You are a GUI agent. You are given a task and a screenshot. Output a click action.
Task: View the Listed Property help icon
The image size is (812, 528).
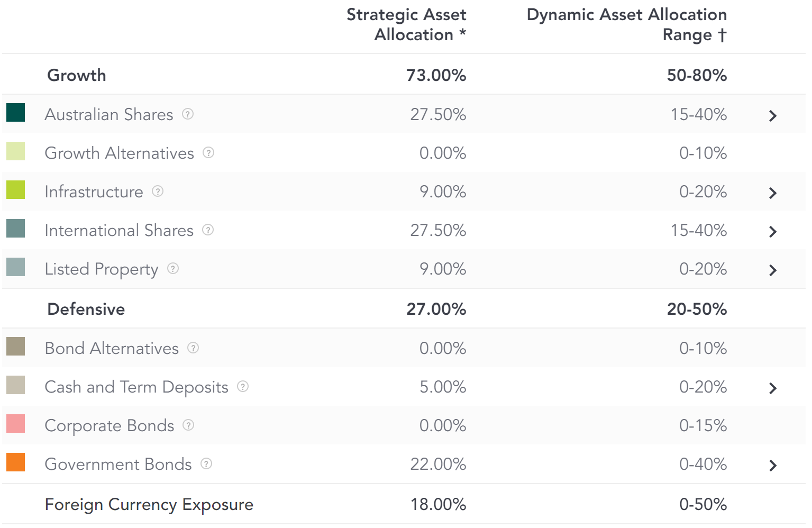pyautogui.click(x=173, y=268)
